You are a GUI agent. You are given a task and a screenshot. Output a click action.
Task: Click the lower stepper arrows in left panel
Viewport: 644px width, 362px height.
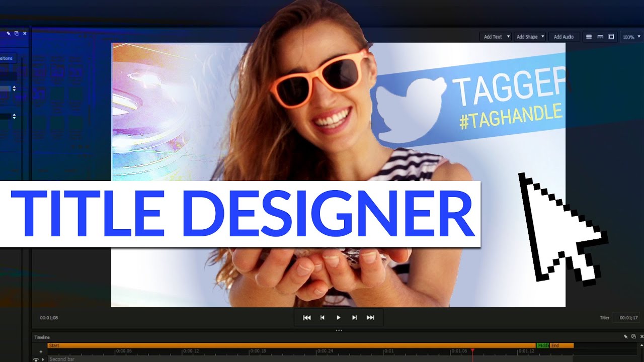tap(14, 116)
